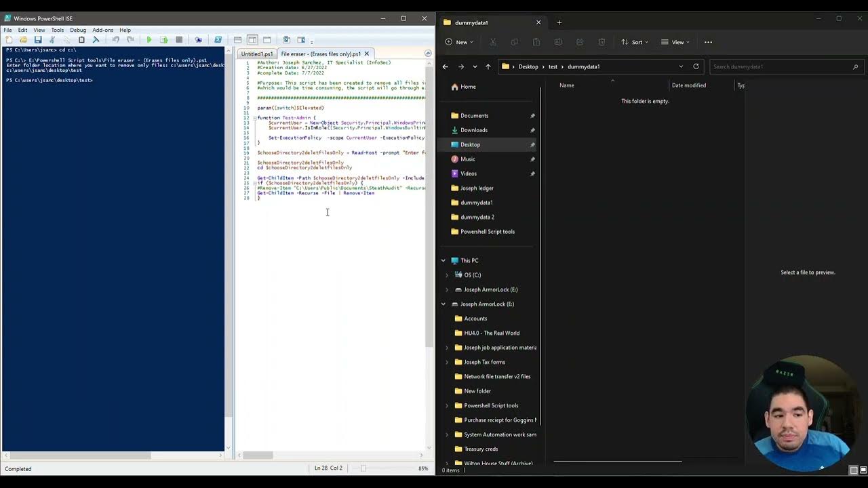Expand the Joseph Tax forms folder node
868x488 pixels.
pyautogui.click(x=447, y=362)
